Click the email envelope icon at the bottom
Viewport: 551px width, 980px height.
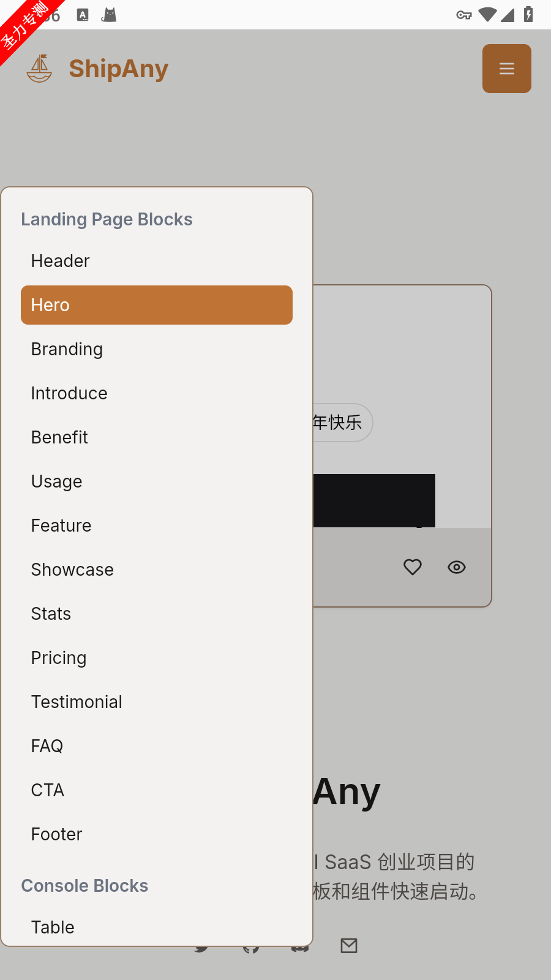coord(349,946)
